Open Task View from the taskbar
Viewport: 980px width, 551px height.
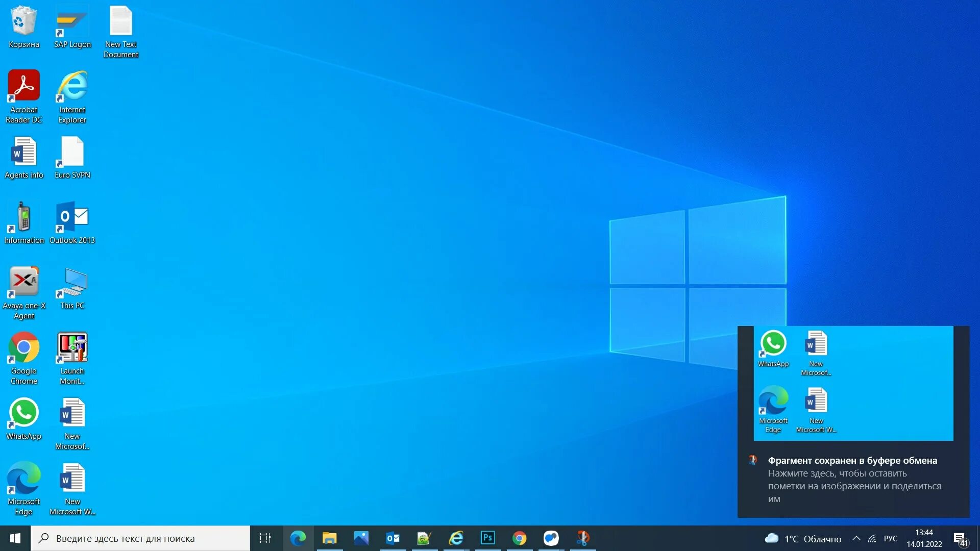[265, 538]
